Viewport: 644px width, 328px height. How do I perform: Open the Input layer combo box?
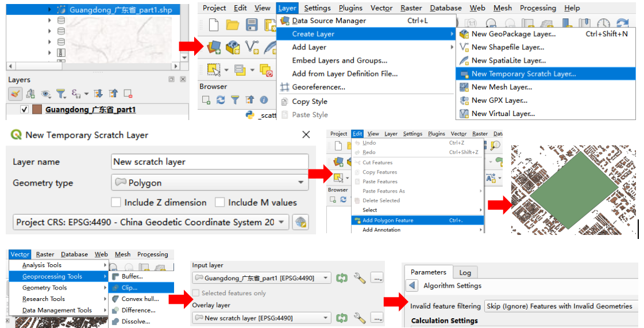(x=261, y=279)
